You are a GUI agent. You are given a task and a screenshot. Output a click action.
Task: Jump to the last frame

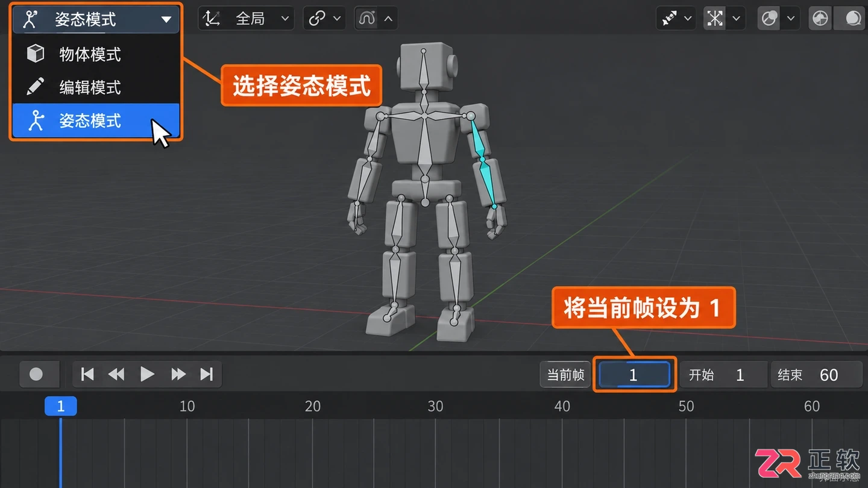point(207,374)
